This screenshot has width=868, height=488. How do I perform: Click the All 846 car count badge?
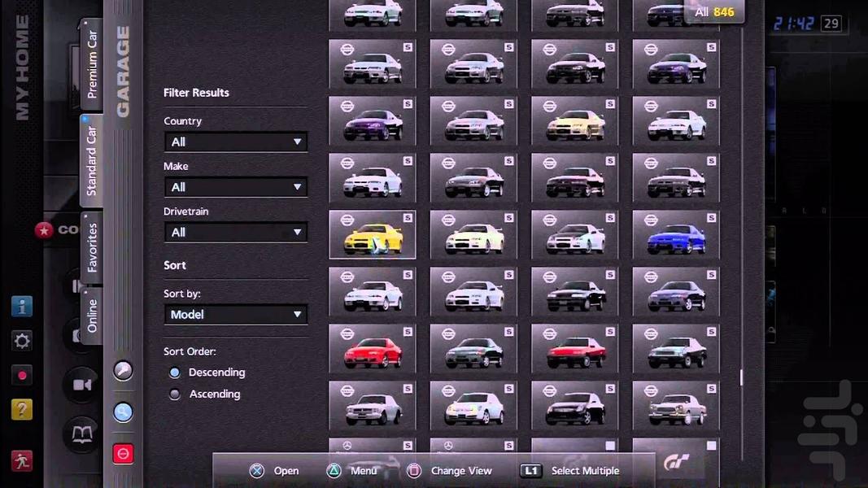tap(715, 12)
